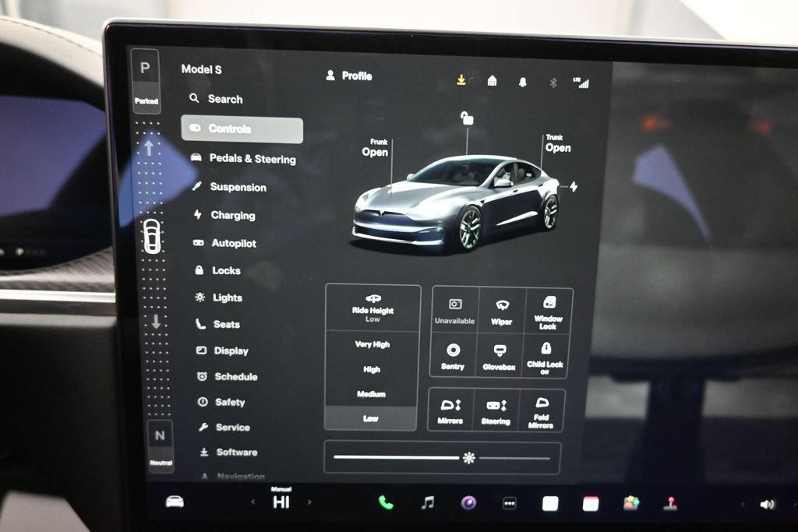Open the white square app icon
798x532 pixels.
(550, 503)
